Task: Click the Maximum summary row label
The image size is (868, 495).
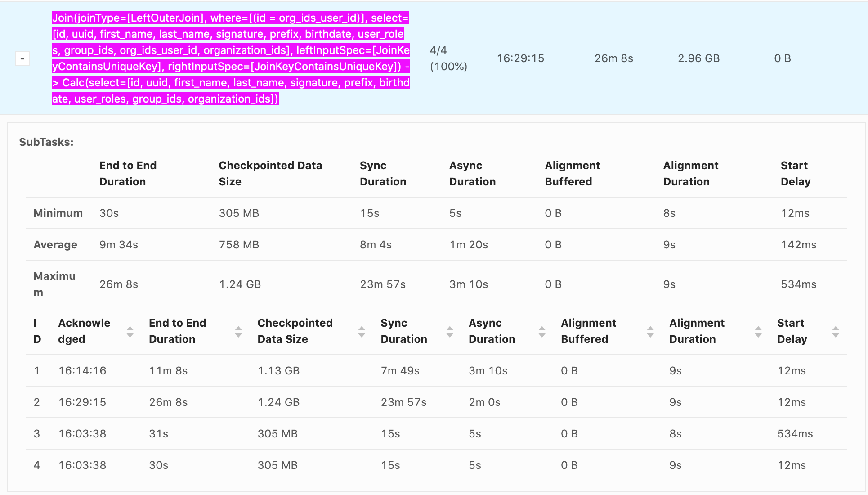Action: pos(54,284)
